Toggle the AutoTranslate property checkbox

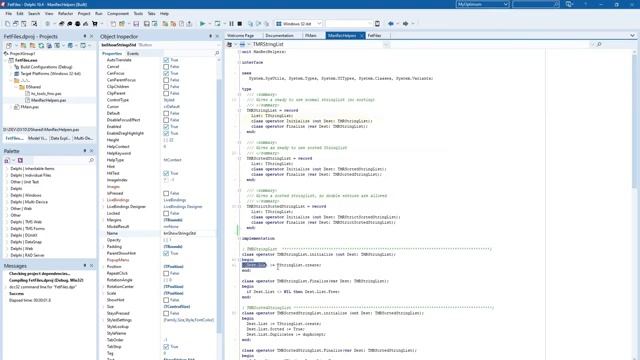point(166,60)
